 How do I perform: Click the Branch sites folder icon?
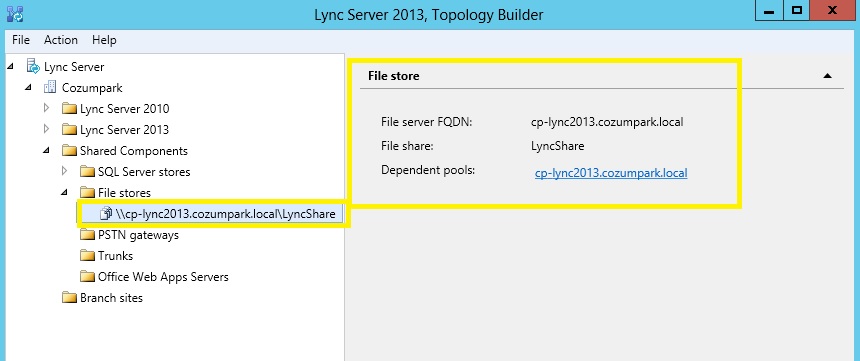pyautogui.click(x=69, y=298)
